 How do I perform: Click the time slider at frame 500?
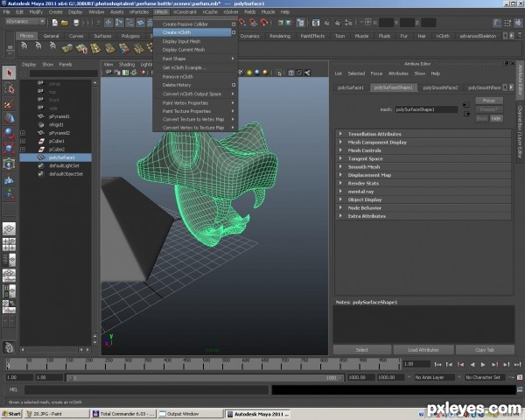[x=204, y=364]
